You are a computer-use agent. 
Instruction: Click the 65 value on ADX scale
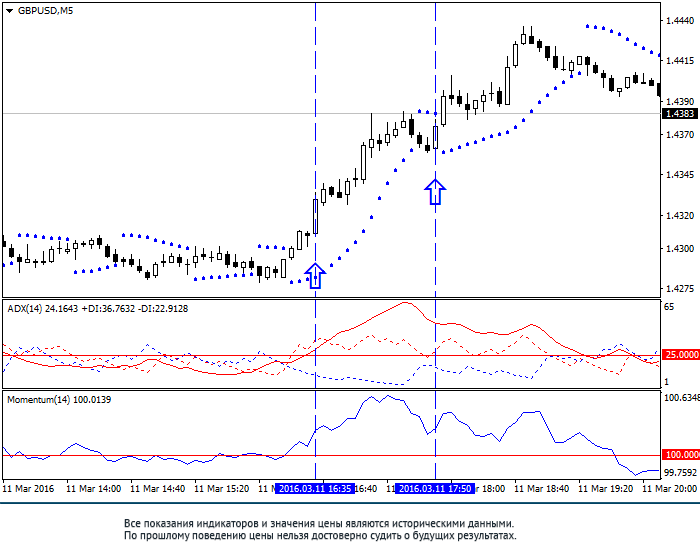pyautogui.click(x=669, y=307)
